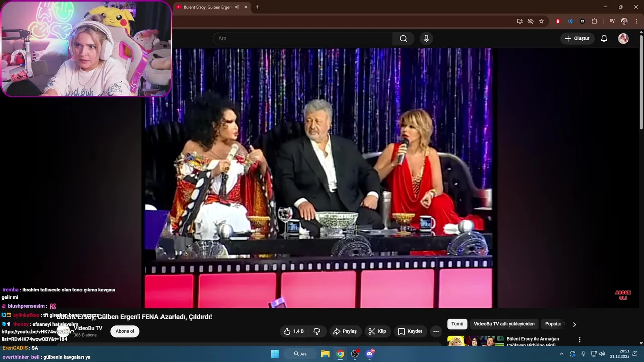Dislike the video with thumbs-down icon
This screenshot has height=362, width=644.
(317, 331)
